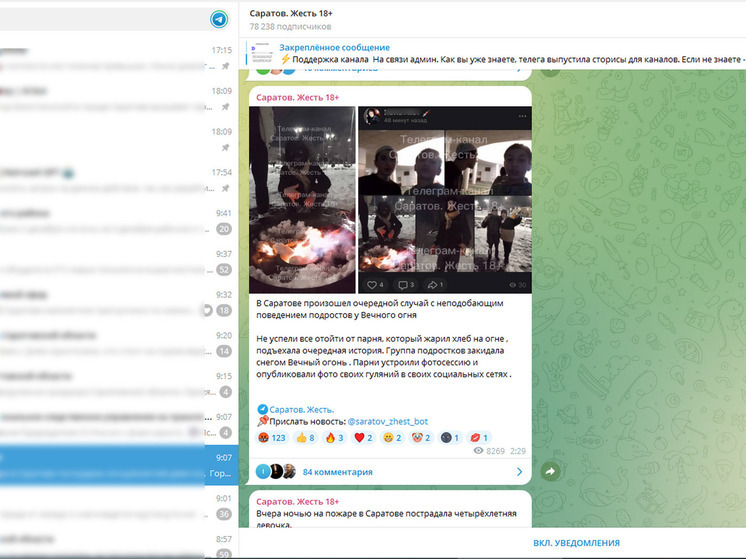Viewport: 746px width, 559px height.
Task: Click the kiss lips reaction
Action: coord(479,437)
